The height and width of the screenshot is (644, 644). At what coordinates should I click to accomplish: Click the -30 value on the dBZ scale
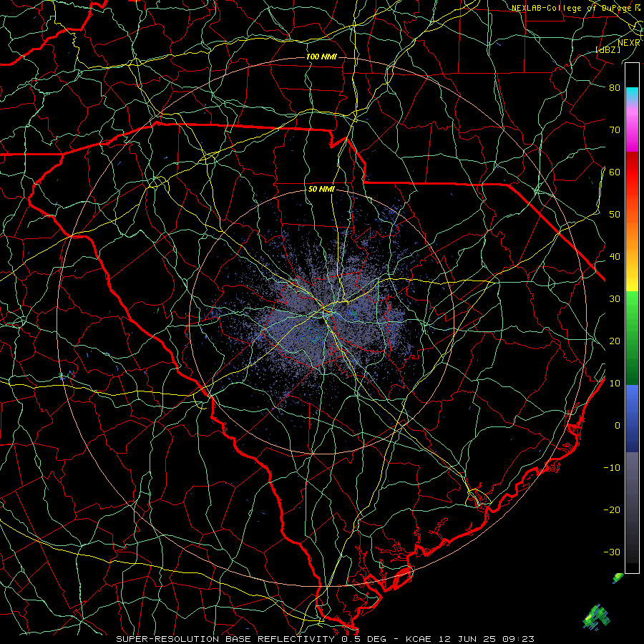[612, 552]
